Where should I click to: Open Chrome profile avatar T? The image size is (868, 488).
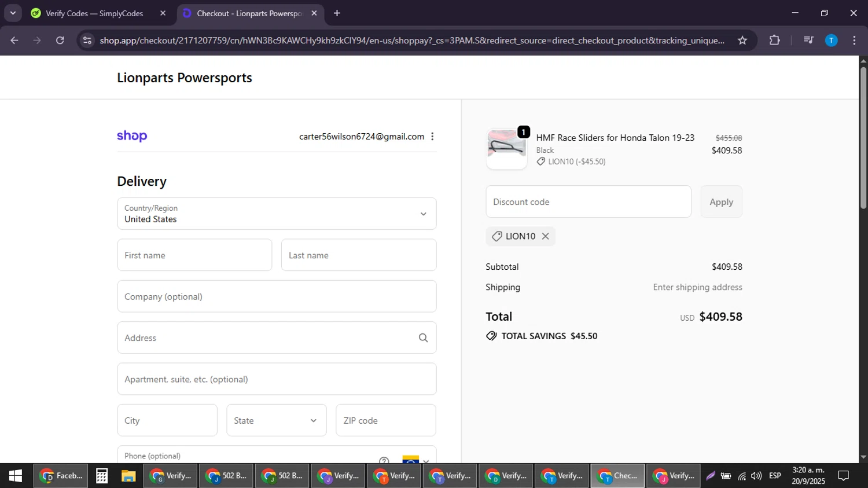tap(831, 41)
